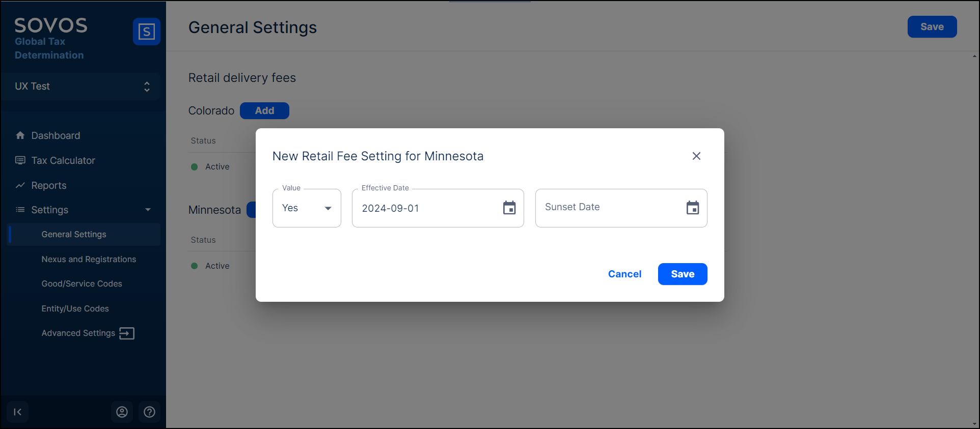980x429 pixels.
Task: Click the Advanced Settings external link icon
Action: point(127,333)
